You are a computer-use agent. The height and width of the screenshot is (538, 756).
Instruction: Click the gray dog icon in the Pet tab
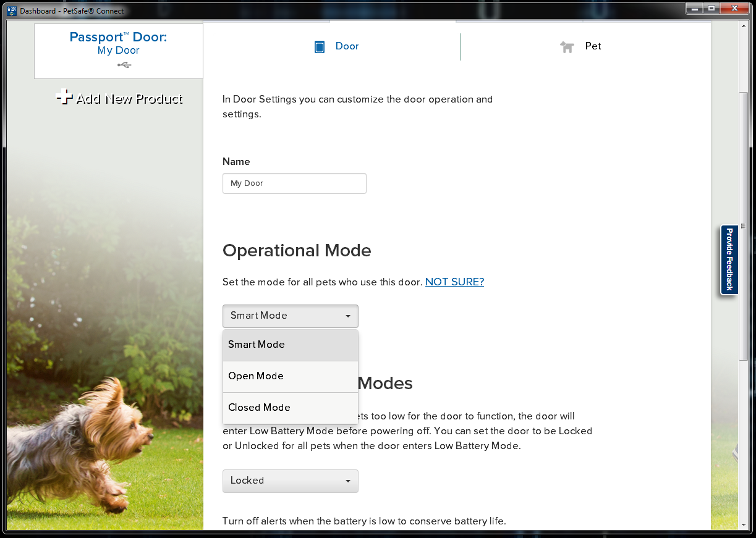[567, 47]
